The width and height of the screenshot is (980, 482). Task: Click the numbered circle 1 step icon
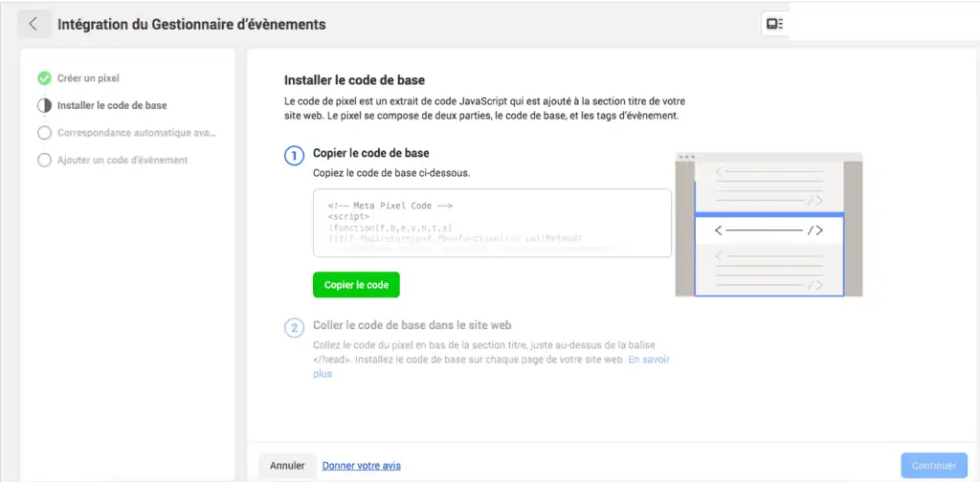295,156
